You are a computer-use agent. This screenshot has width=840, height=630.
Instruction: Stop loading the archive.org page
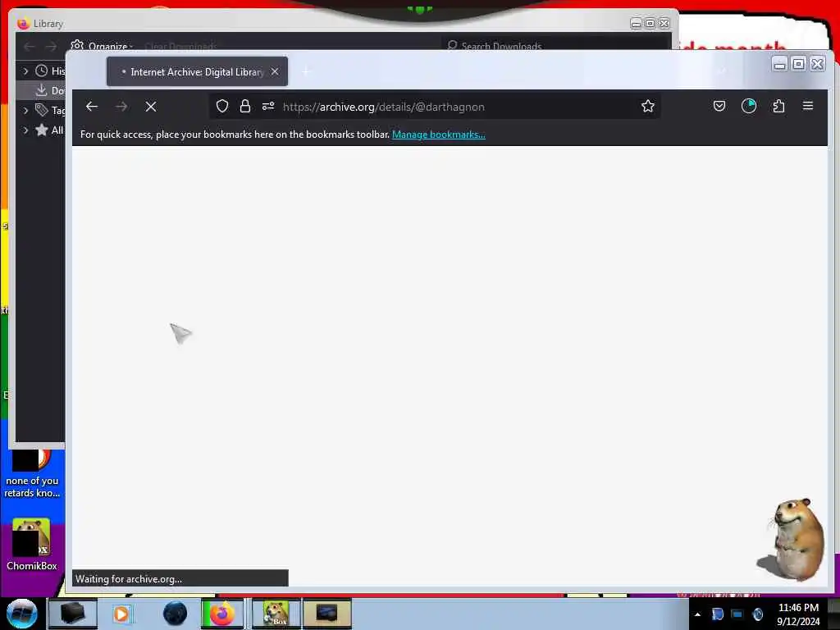[x=151, y=107]
